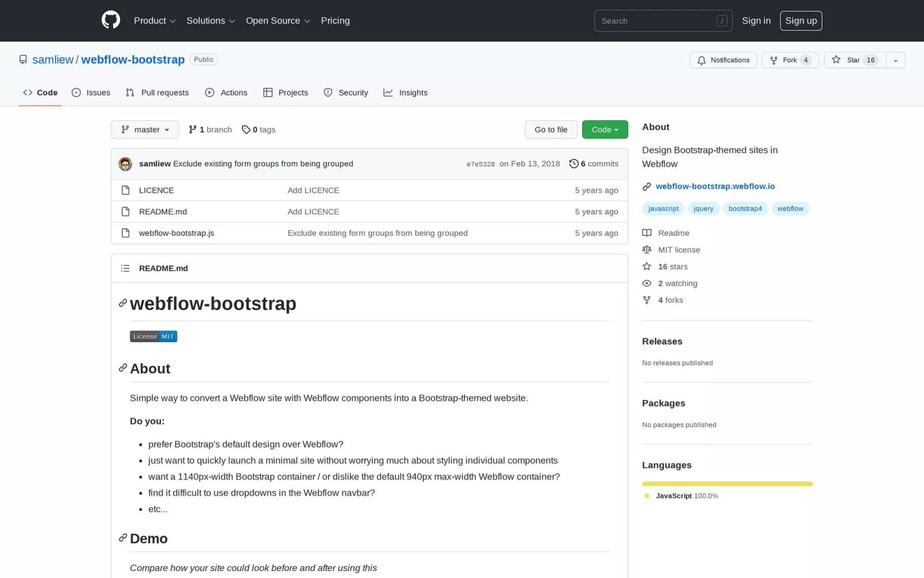The width and height of the screenshot is (924, 578).
Task: Select the webflow topic tag
Action: tap(790, 209)
